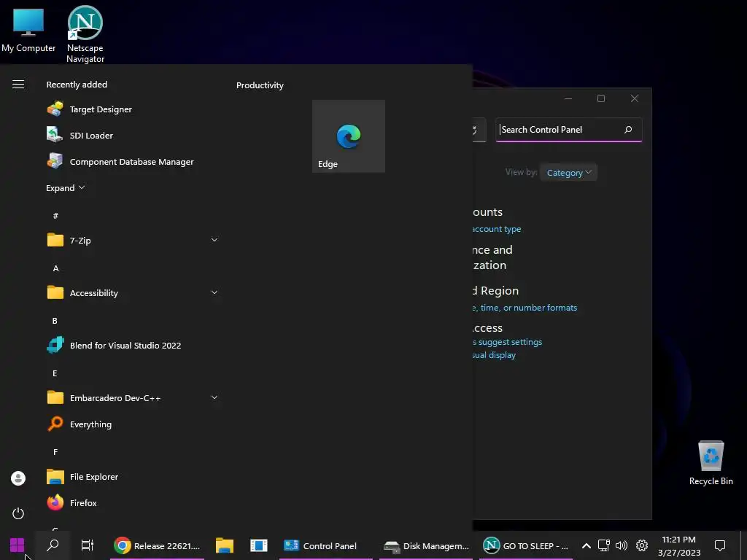Toggle the Start menu hamburger button
Viewport: 747px width, 560px height.
pyautogui.click(x=18, y=85)
